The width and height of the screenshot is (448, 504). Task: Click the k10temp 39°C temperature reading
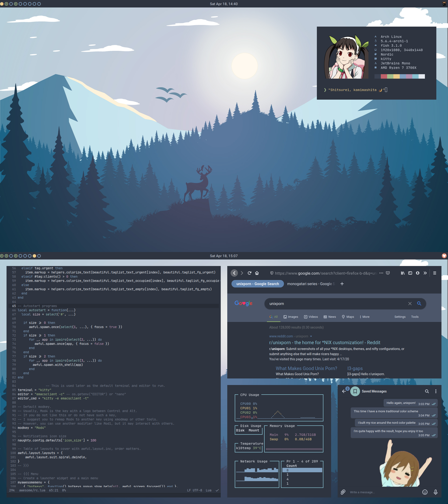point(248,448)
